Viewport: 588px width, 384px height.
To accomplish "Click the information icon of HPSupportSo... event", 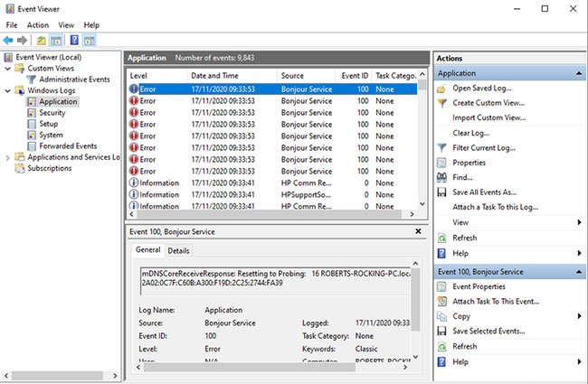I will pos(134,194).
